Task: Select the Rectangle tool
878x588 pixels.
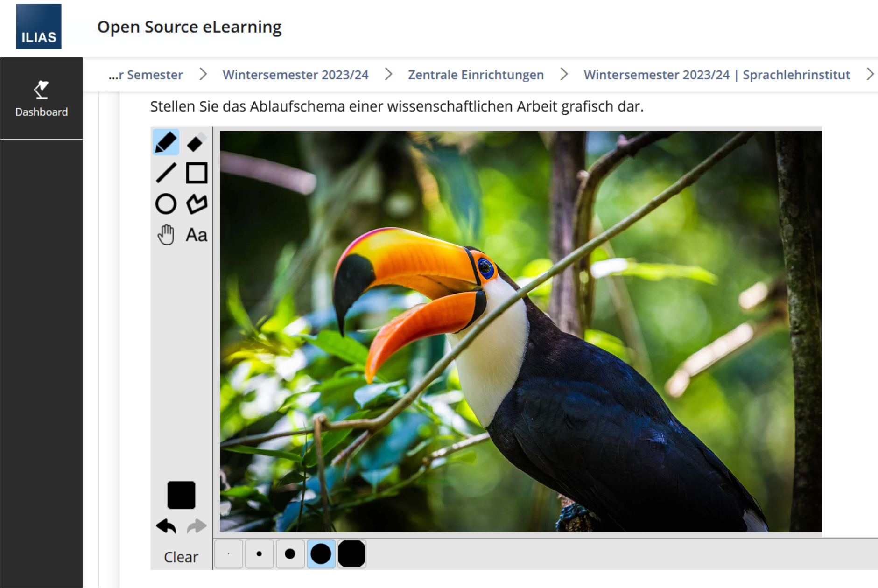Action: coord(197,173)
